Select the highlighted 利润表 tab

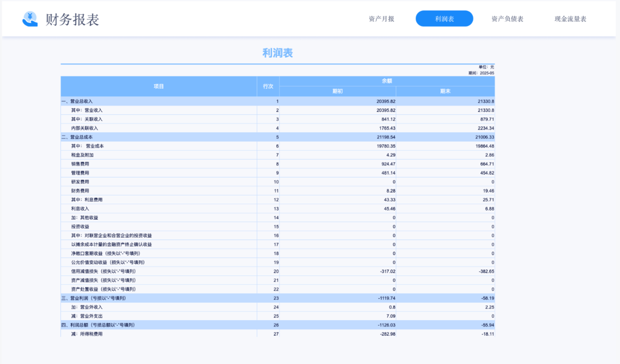(x=444, y=19)
